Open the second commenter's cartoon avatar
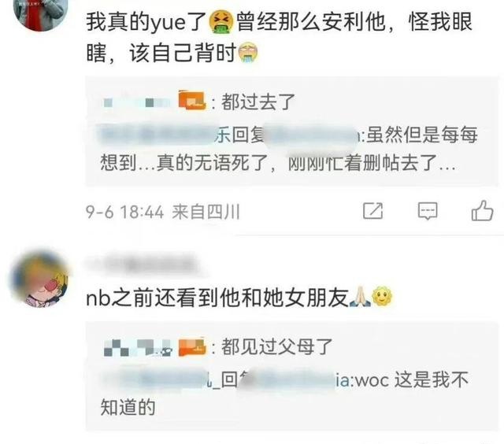The image size is (504, 444). tap(40, 279)
